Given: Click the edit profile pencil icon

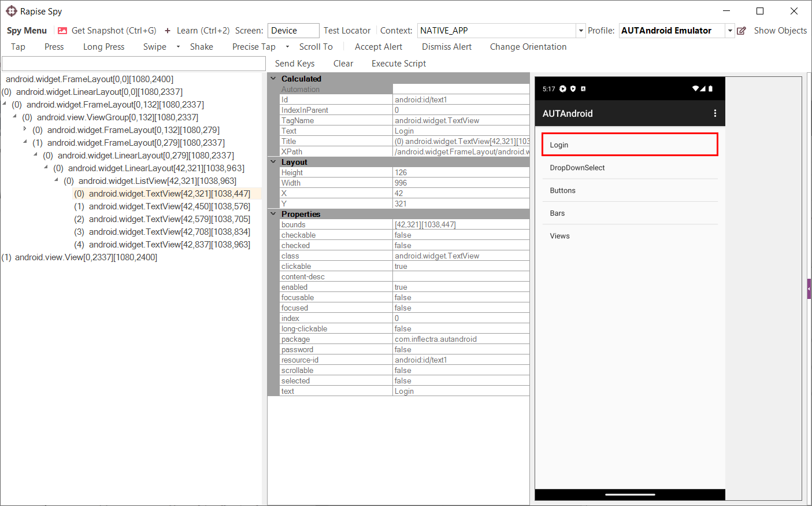Looking at the screenshot, I should click(x=741, y=31).
